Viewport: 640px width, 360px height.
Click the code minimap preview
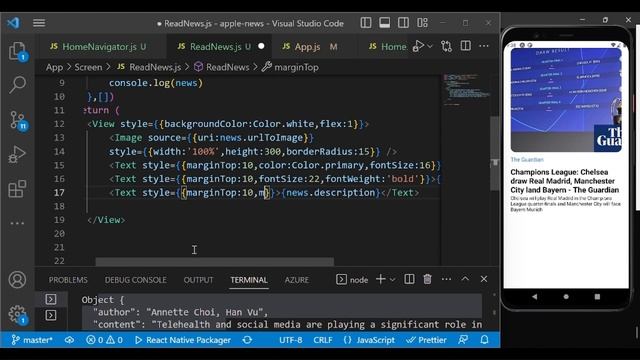point(466,90)
